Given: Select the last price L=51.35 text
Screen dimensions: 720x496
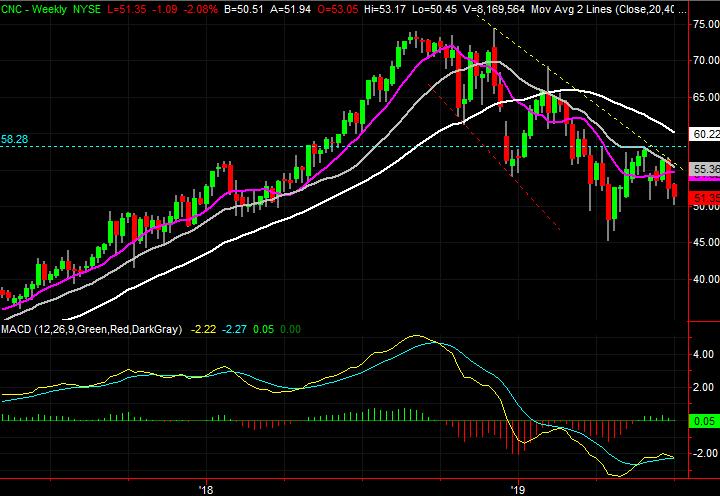Looking at the screenshot, I should [127, 9].
